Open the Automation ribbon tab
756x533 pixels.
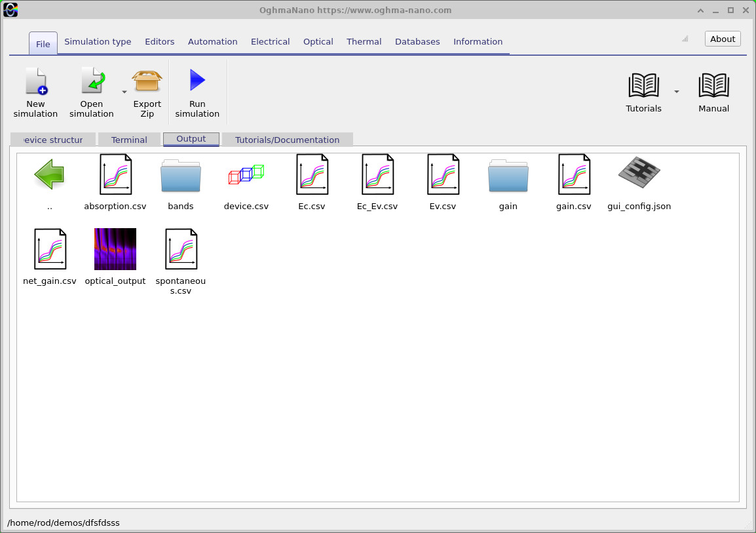pos(213,41)
